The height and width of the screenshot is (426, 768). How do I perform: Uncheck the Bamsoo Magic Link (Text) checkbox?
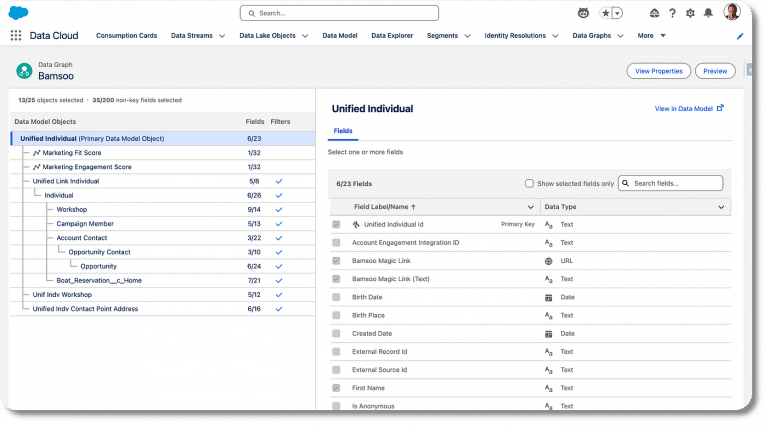pyautogui.click(x=336, y=279)
